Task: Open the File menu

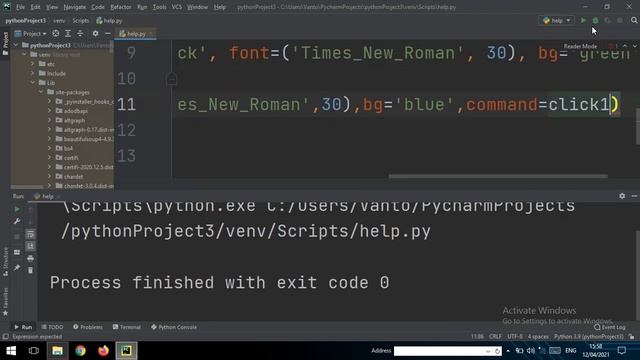Action: (x=20, y=7)
